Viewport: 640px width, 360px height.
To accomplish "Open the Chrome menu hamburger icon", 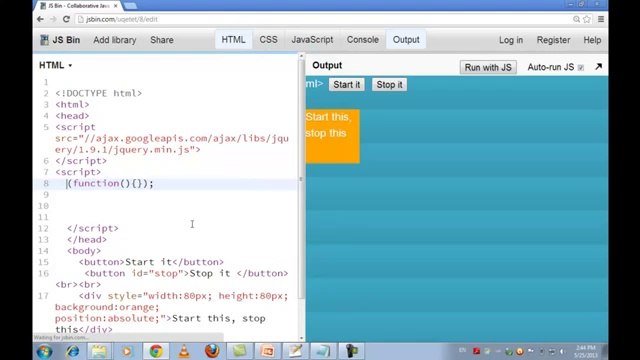I will click(601, 19).
